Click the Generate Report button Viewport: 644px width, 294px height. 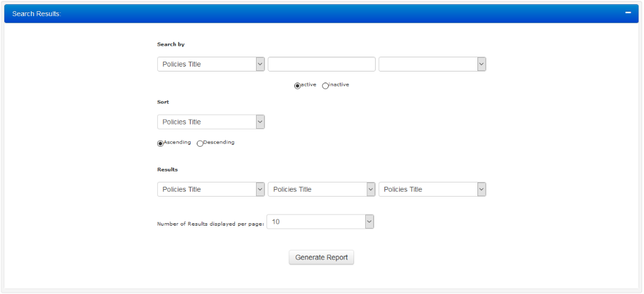click(321, 258)
